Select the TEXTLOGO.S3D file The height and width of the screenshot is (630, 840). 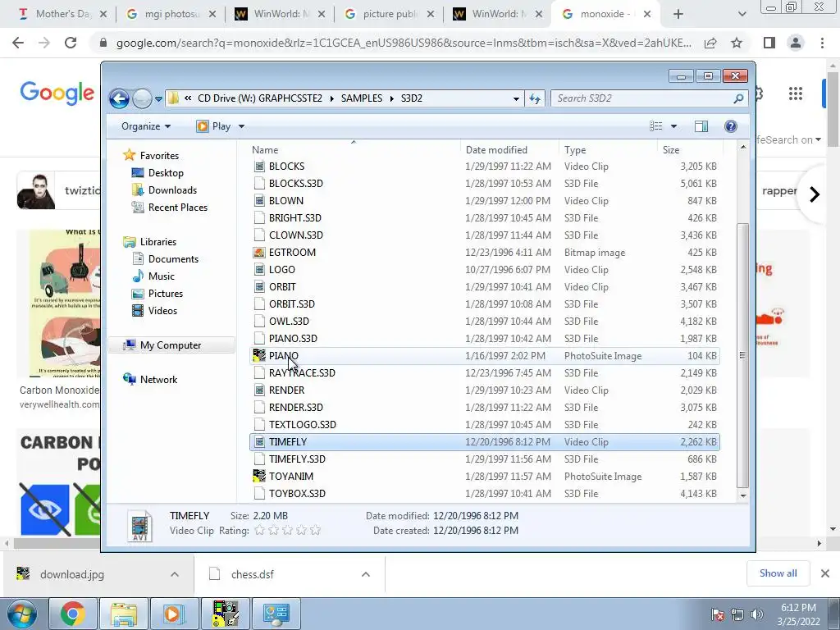pyautogui.click(x=485, y=425)
